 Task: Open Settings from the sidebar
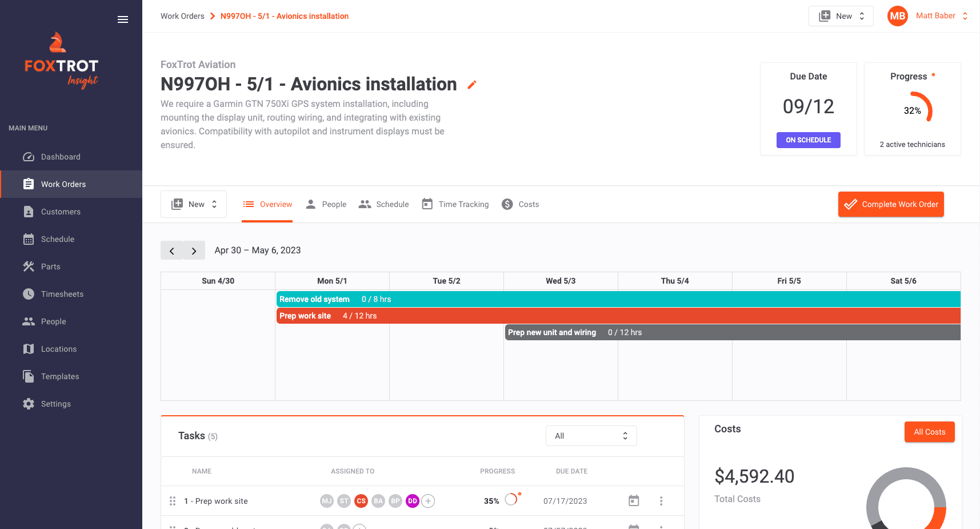[55, 404]
